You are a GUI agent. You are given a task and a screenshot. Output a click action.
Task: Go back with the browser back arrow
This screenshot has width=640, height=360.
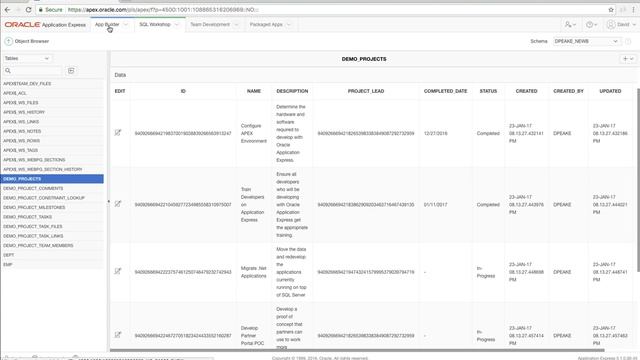click(x=7, y=9)
